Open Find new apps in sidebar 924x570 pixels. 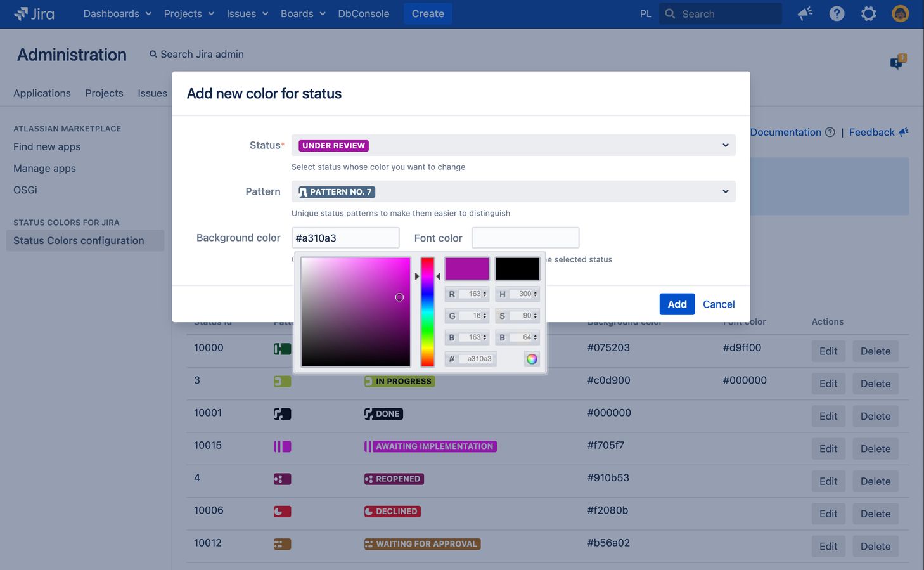[x=47, y=146]
